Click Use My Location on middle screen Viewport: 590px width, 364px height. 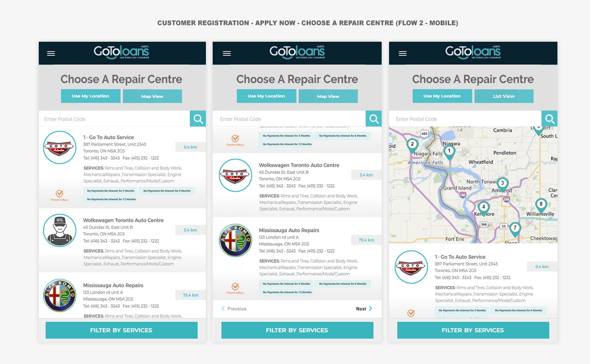(x=266, y=96)
